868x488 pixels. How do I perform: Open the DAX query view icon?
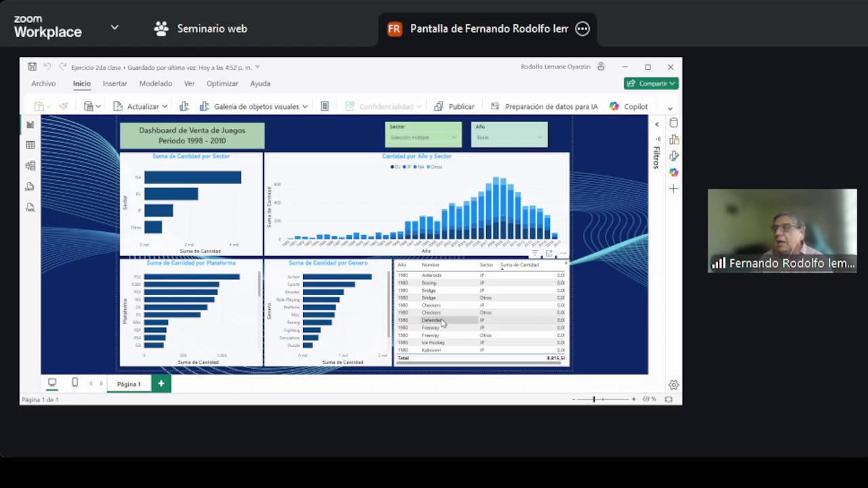point(31,186)
